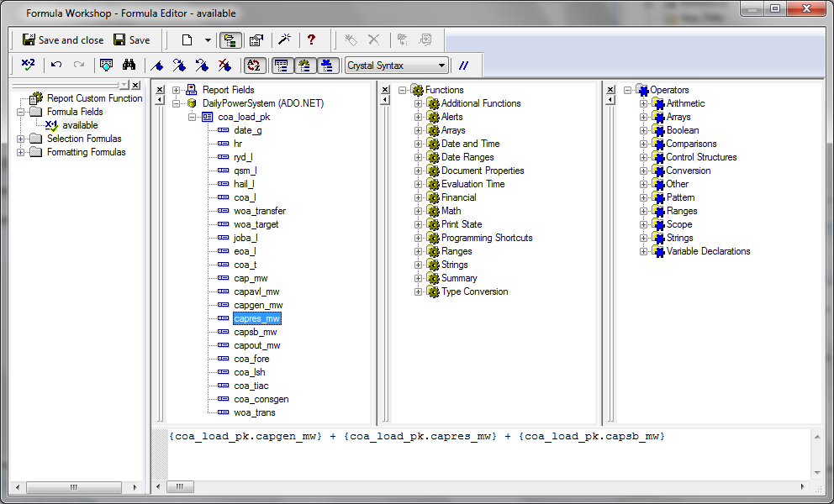834x504 pixels.
Task: Open Help with red question mark
Action: coord(311,39)
